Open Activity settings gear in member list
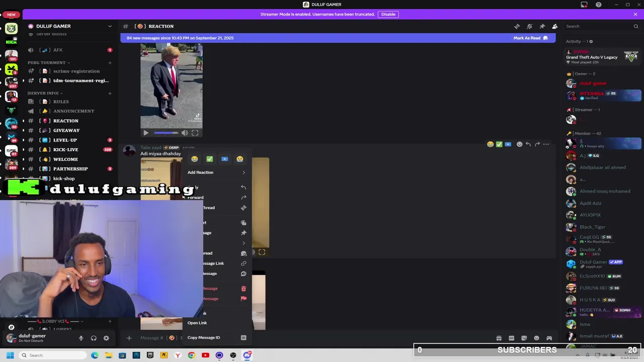Viewport: 644px width, 362px height. [591, 41]
